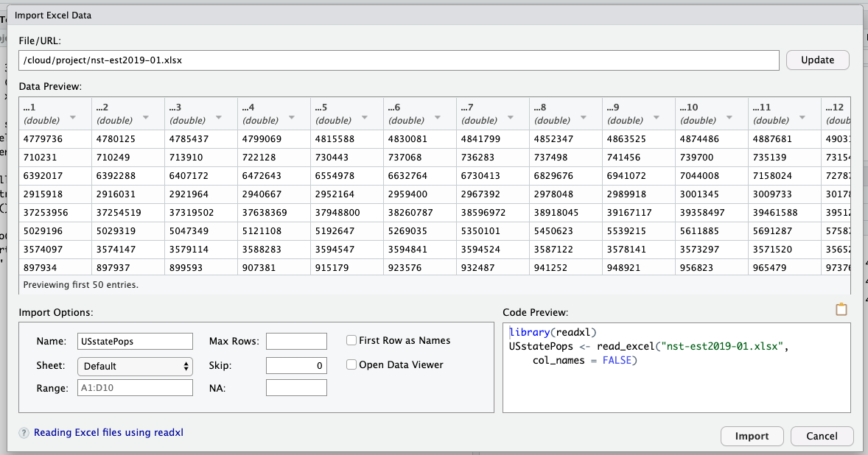The image size is (868, 455).
Task: Click the Update button
Action: pos(817,60)
